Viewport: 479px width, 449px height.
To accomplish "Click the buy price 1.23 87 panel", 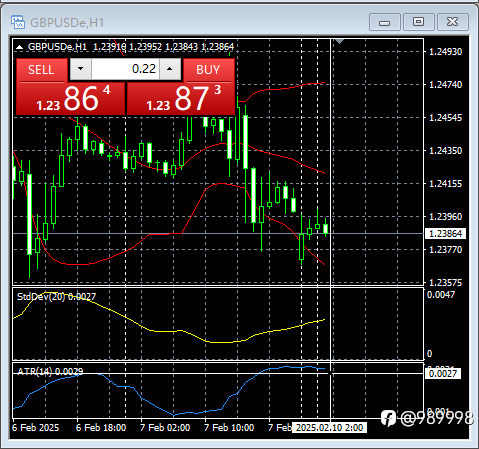I will pos(181,99).
